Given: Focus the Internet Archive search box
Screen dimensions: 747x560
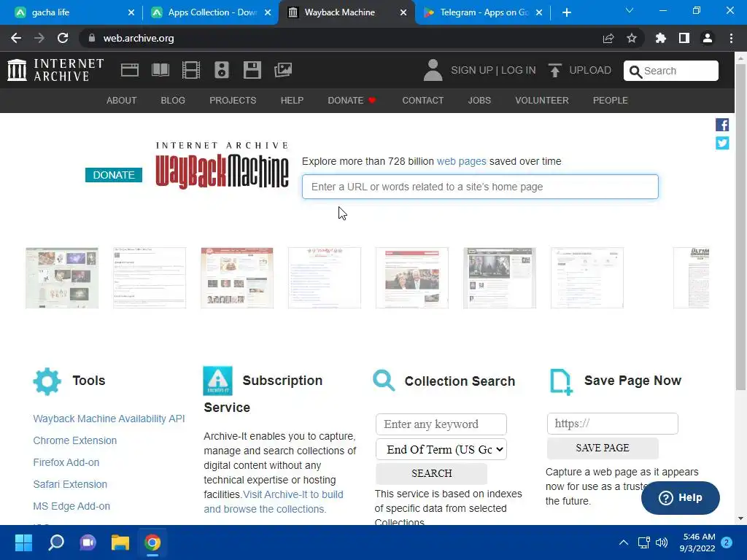Looking at the screenshot, I should pyautogui.click(x=671, y=71).
